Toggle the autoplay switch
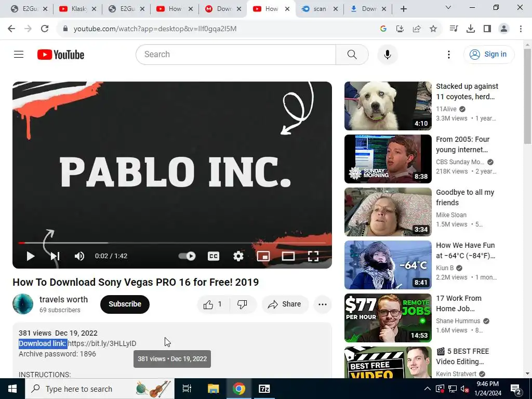Screen dimensions: 532x399 pos(187,256)
